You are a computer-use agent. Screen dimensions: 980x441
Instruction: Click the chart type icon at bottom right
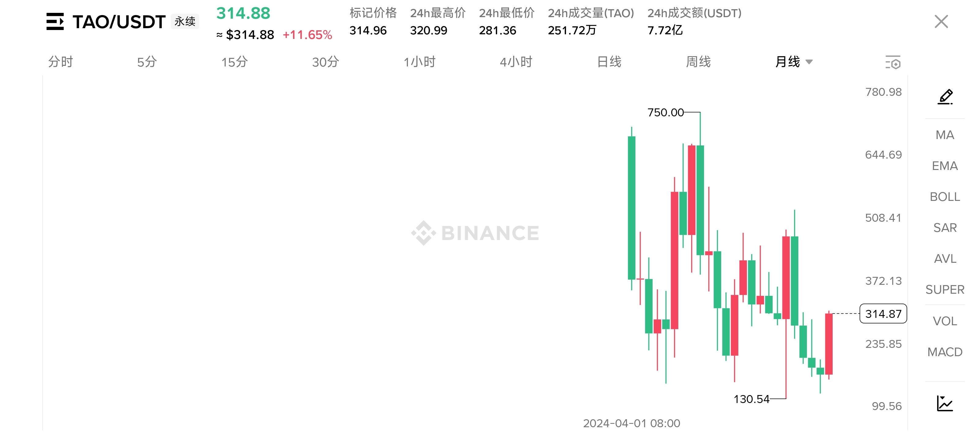click(x=944, y=403)
